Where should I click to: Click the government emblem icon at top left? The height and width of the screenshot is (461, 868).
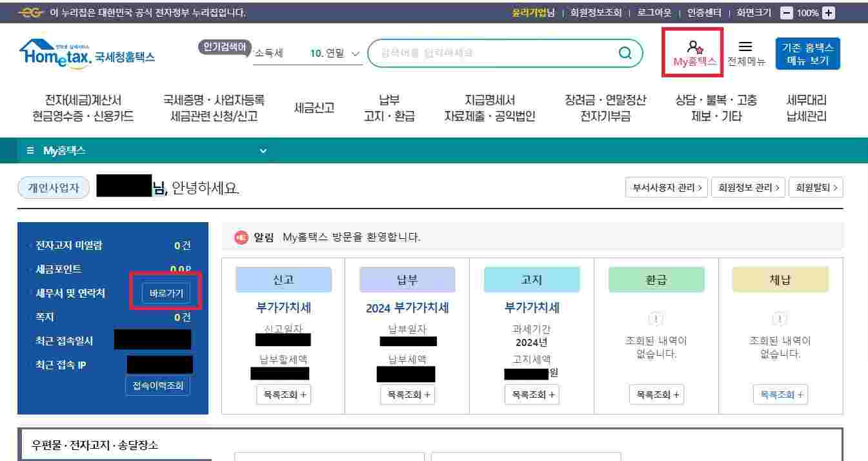[31, 12]
